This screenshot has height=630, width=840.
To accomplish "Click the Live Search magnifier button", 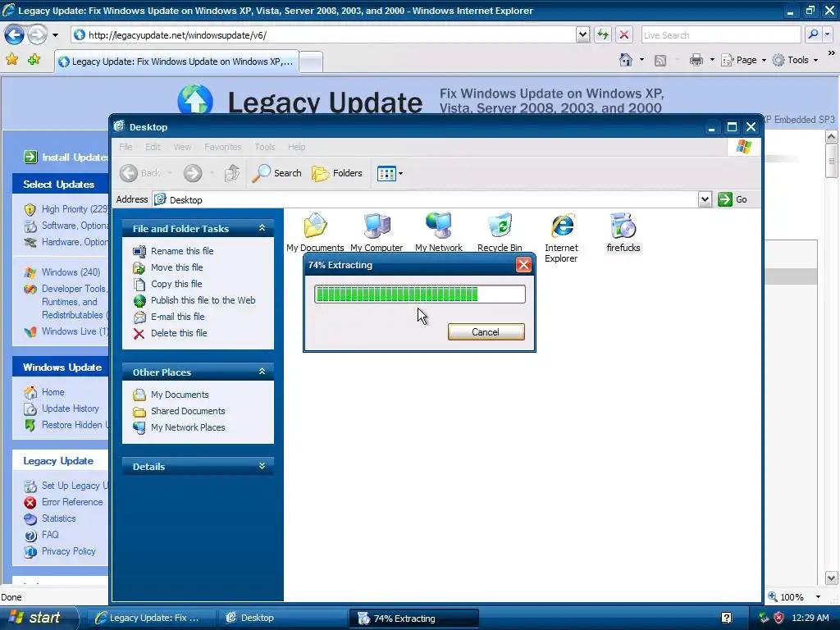I will 813,34.
